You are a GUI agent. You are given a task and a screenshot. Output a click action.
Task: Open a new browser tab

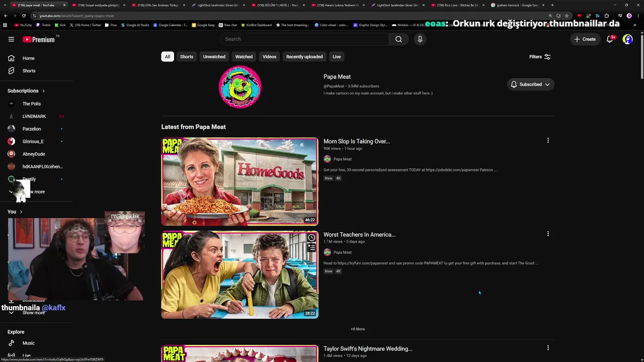[x=552, y=5]
